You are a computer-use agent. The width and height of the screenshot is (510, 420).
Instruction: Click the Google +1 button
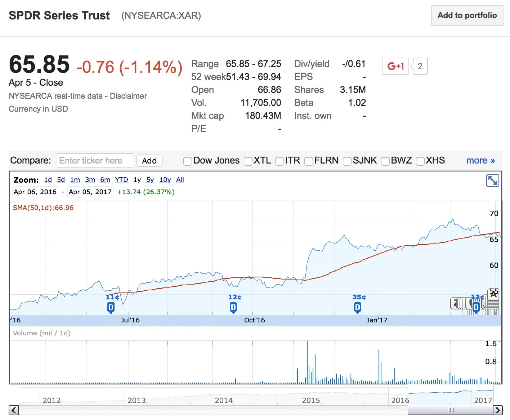tap(395, 66)
